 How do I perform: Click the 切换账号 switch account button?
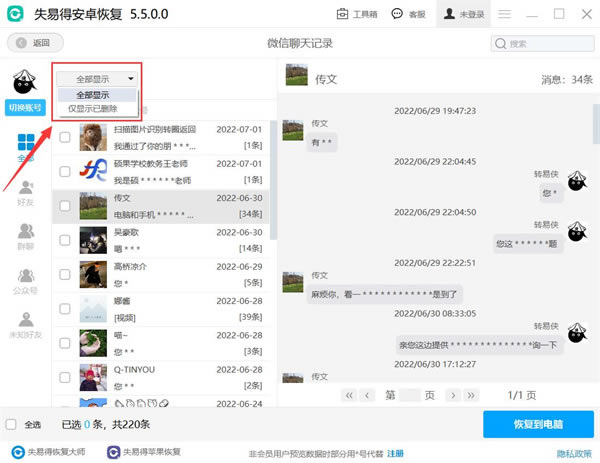[x=25, y=108]
